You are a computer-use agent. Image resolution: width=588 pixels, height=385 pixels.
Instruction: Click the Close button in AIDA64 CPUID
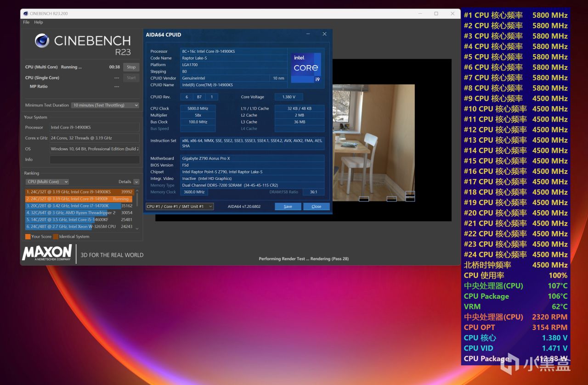317,206
